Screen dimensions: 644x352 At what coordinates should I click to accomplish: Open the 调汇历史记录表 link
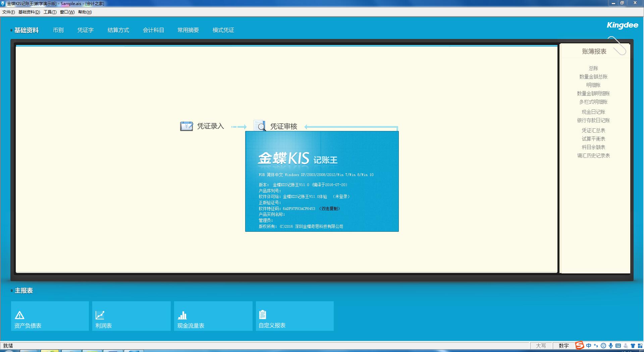tap(594, 156)
